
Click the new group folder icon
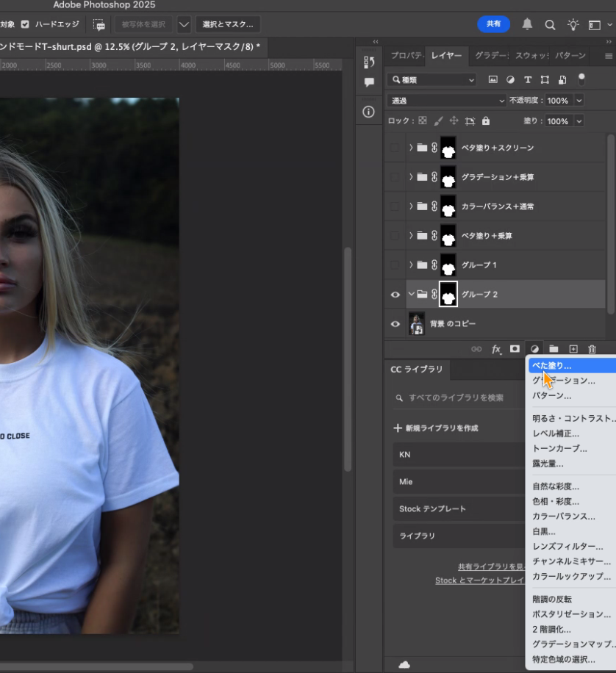click(x=554, y=349)
